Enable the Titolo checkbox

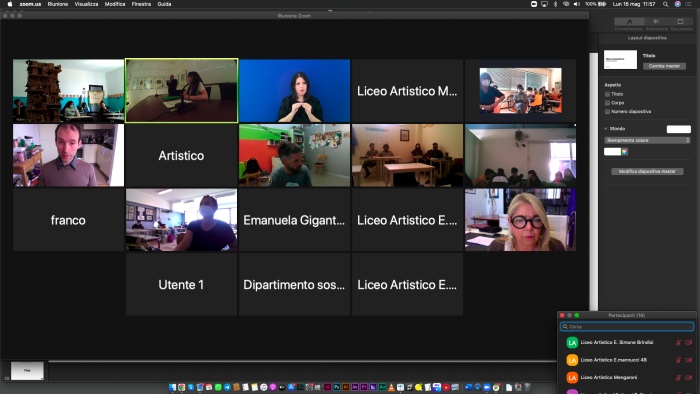tap(607, 94)
